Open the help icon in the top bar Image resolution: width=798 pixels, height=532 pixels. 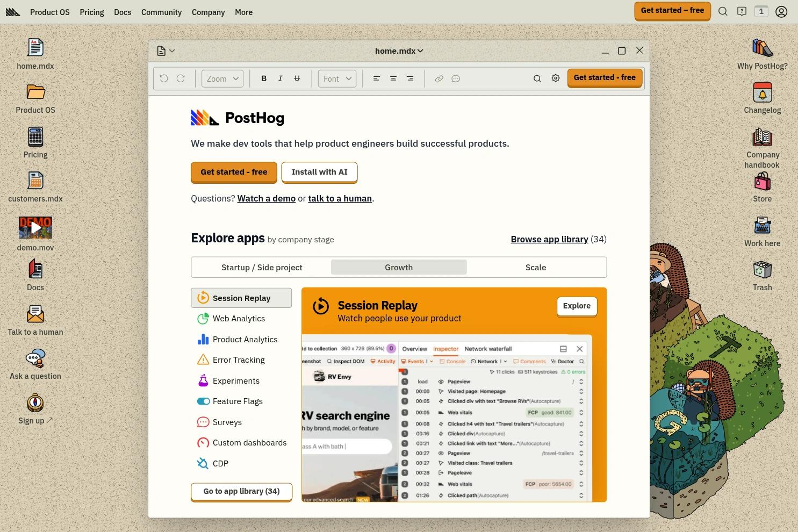coord(742,11)
